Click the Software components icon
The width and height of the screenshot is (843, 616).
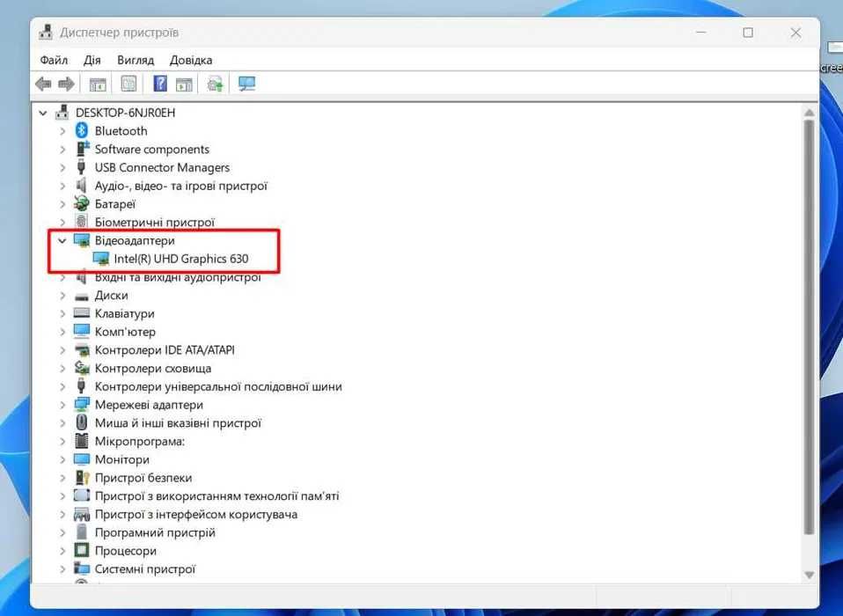click(x=82, y=149)
